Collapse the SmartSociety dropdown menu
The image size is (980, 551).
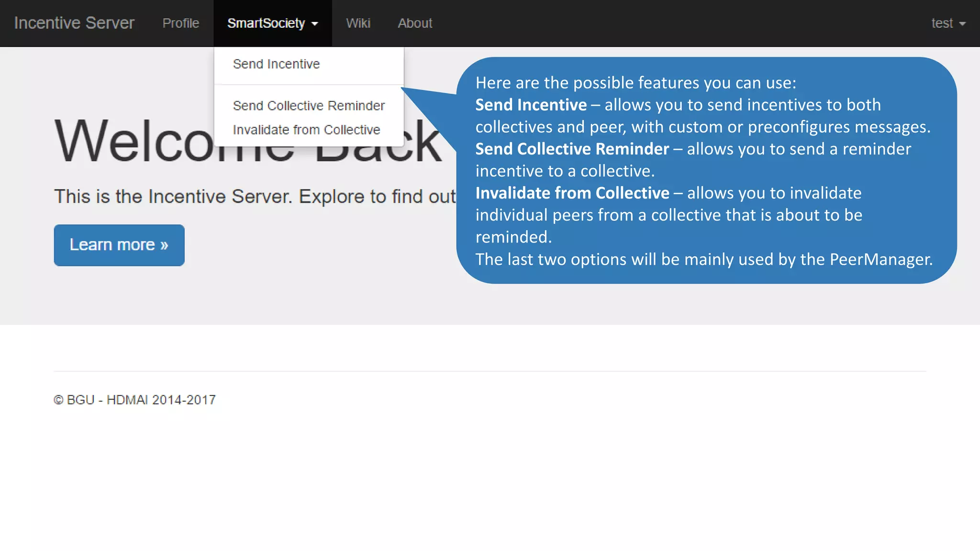272,23
